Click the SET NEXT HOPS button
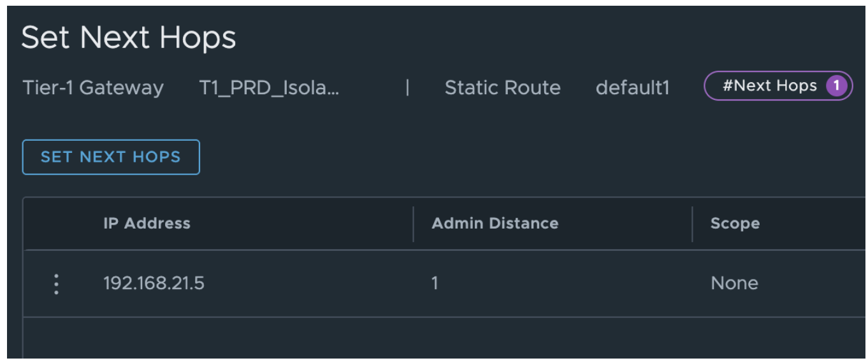 coord(111,157)
